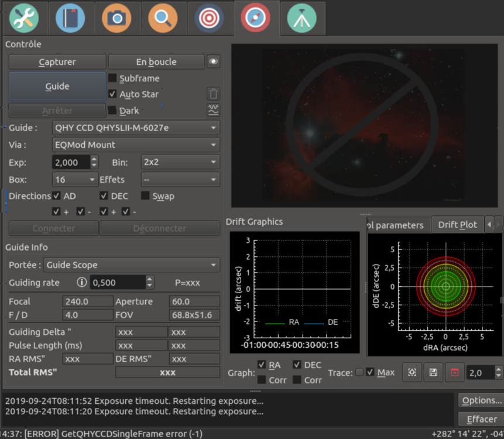This screenshot has width=504, height=439.
Task: Click the Options... button
Action: tap(481, 400)
